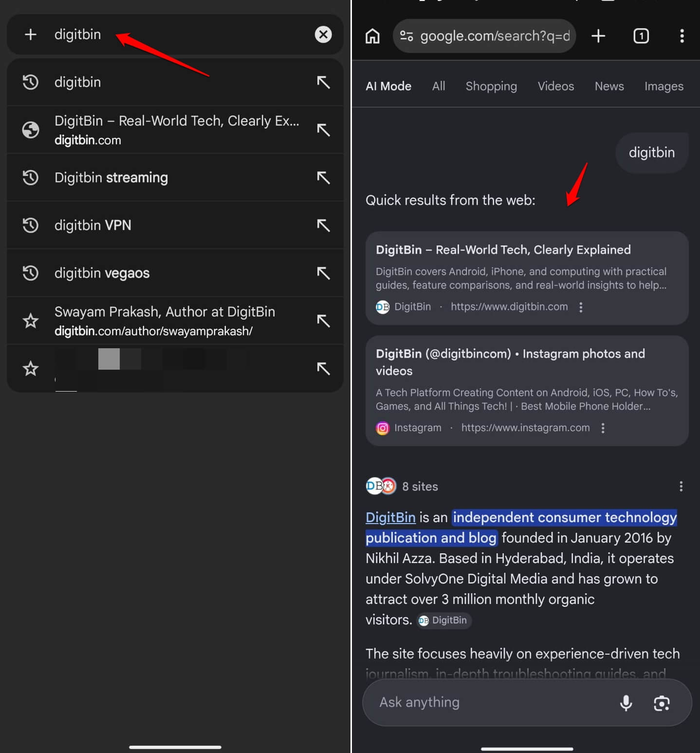
Task: Follow the underlined DigitBin link in the answer
Action: 390,517
